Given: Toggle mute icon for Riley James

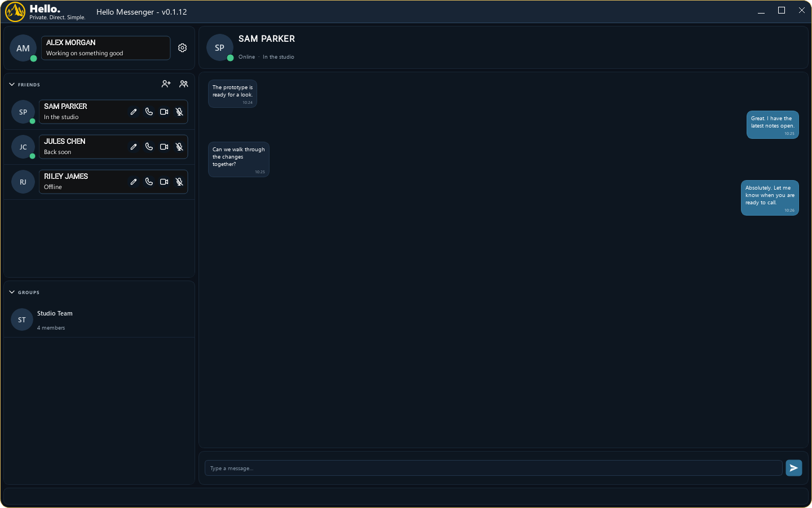Looking at the screenshot, I should [179, 182].
